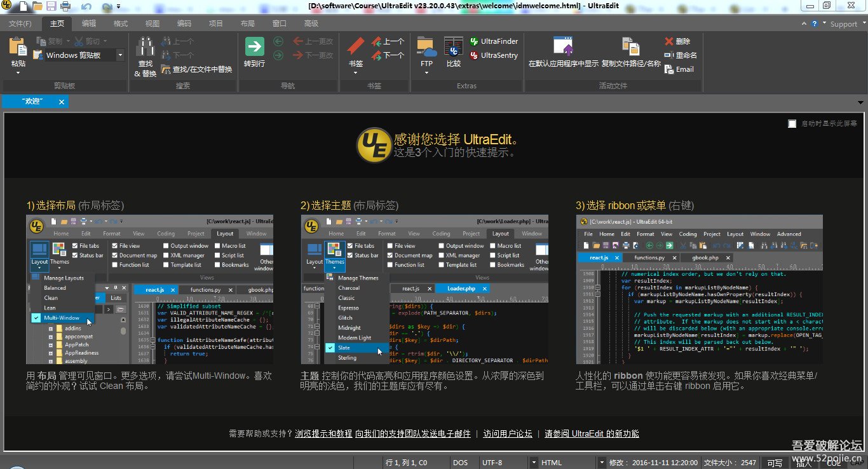Click Find Next (下一个) in search group
The height and width of the screenshot is (469, 868).
[177, 55]
